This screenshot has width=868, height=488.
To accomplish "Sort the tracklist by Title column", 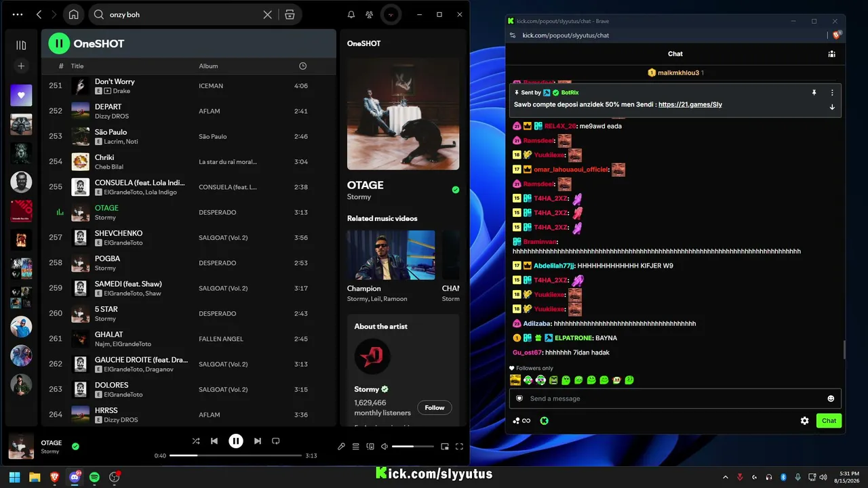I will tap(77, 66).
